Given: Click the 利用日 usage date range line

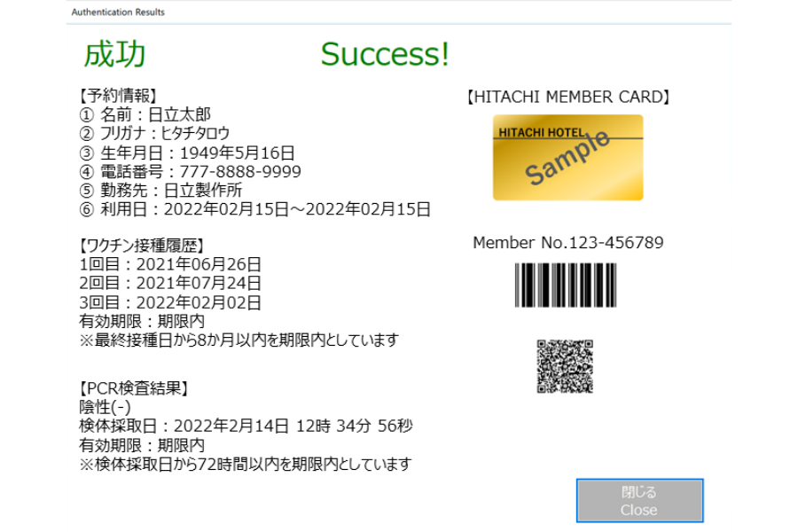Looking at the screenshot, I should (x=255, y=209).
